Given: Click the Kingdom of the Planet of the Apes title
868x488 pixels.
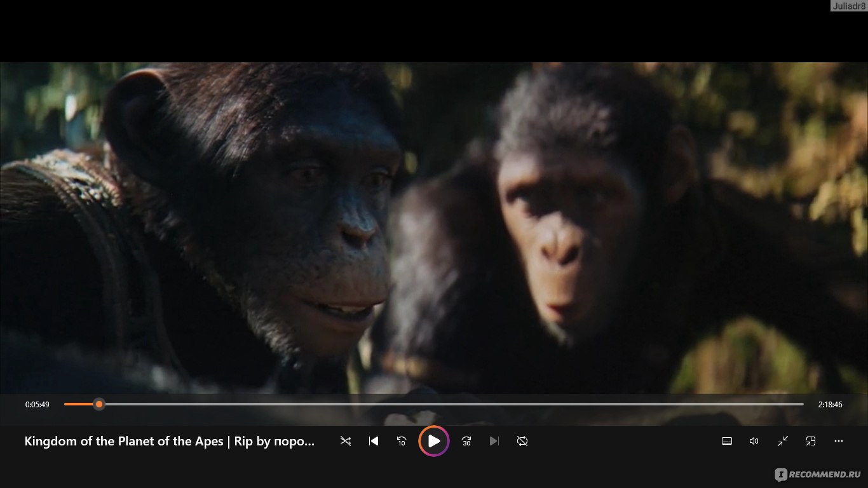Looking at the screenshot, I should (170, 442).
